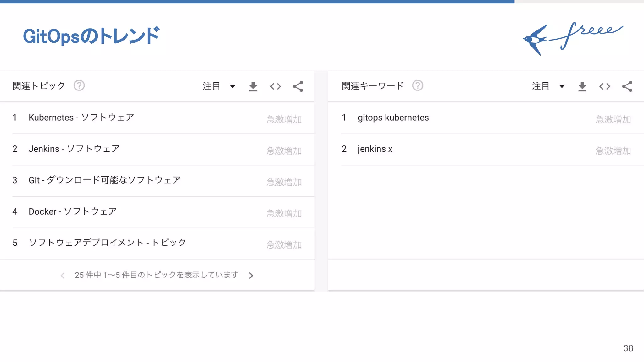This screenshot has height=362, width=644.
Task: Download the 関連キーワード data as CSV
Action: (x=582, y=86)
